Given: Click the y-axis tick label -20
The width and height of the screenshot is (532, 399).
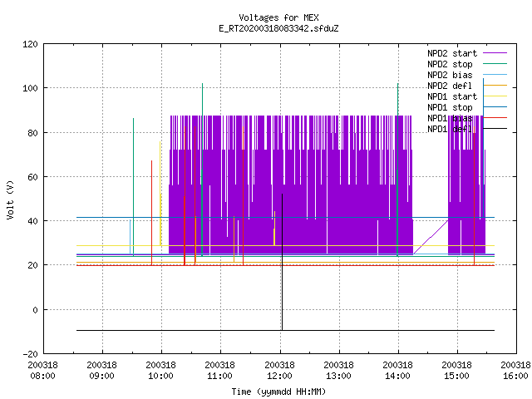Looking at the screenshot, I should pos(30,354).
